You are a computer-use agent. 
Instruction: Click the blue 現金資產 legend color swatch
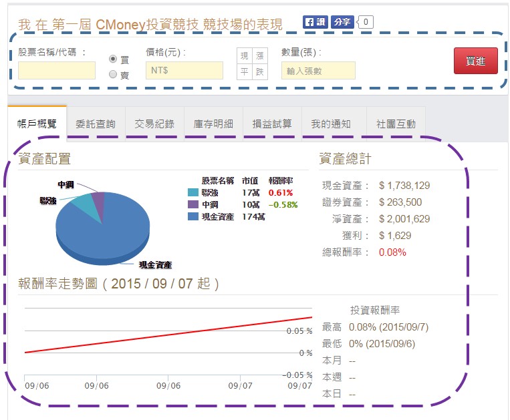click(193, 216)
